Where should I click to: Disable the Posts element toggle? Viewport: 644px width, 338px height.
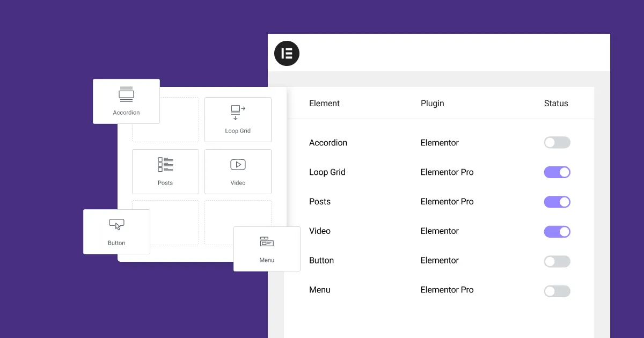[557, 202]
